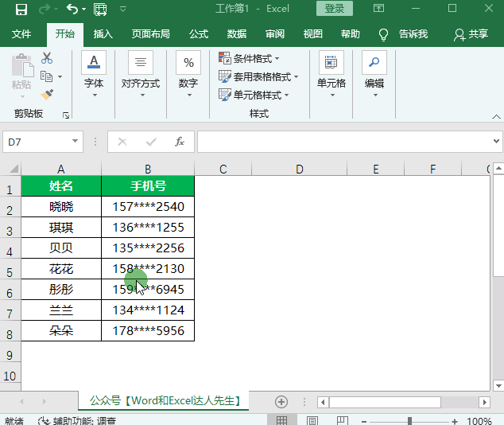Collapse the ribbon with the chevron
Viewport: 504px width, 425px height.
coord(496,117)
